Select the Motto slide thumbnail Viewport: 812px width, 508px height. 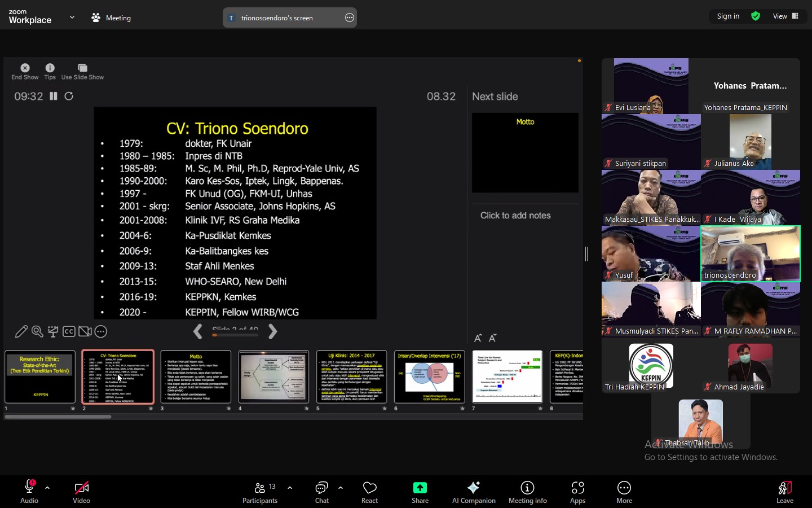click(x=196, y=376)
